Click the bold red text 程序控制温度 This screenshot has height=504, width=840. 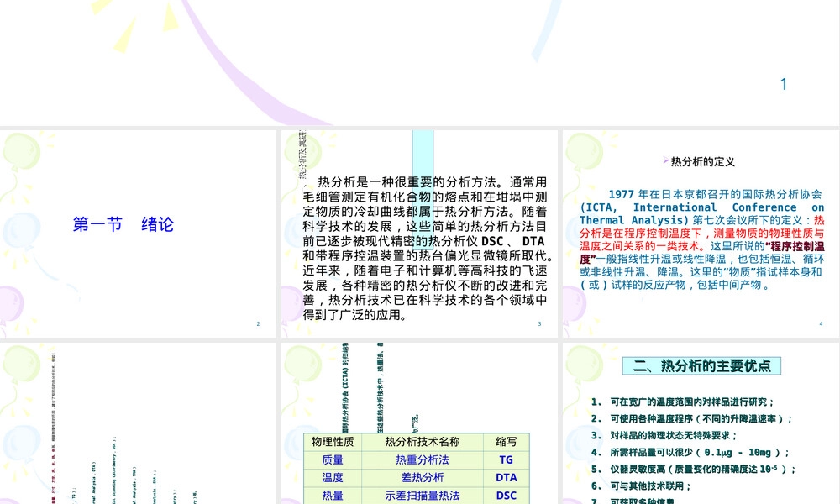pos(795,246)
